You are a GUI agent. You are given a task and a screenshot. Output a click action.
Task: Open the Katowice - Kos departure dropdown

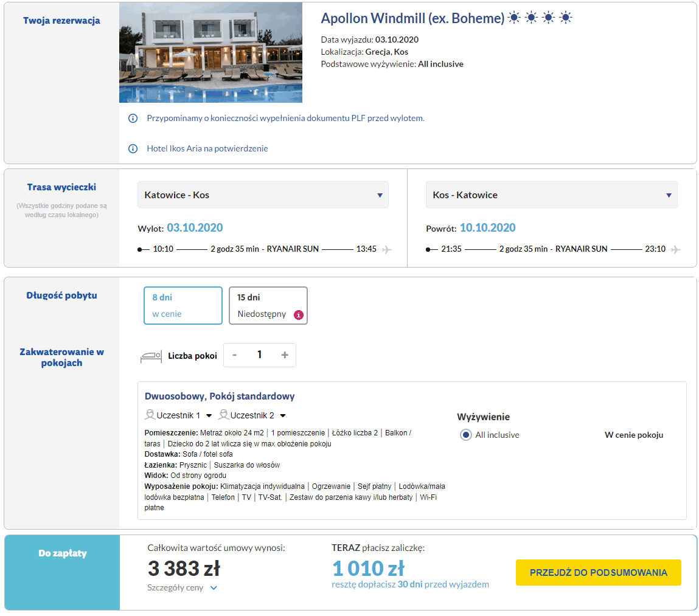(x=263, y=195)
